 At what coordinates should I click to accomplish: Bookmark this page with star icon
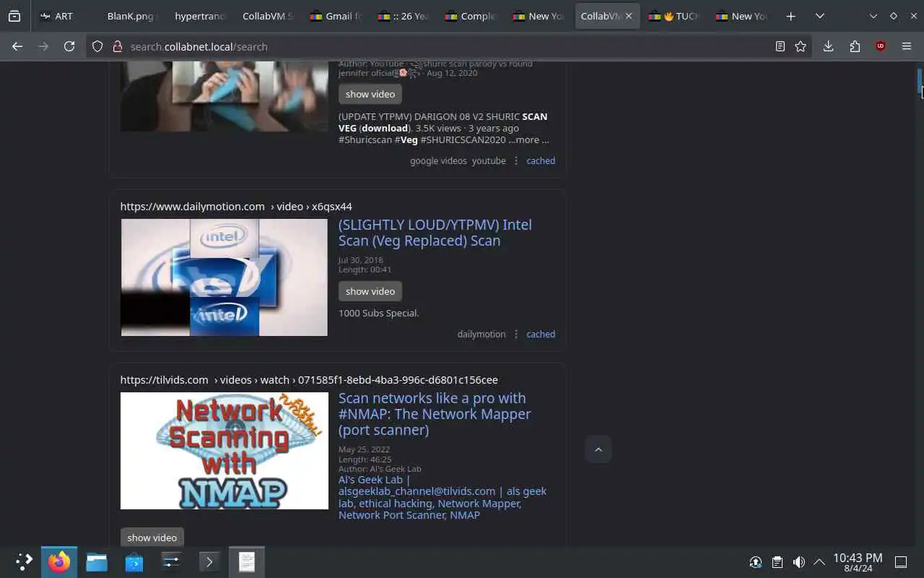click(801, 46)
